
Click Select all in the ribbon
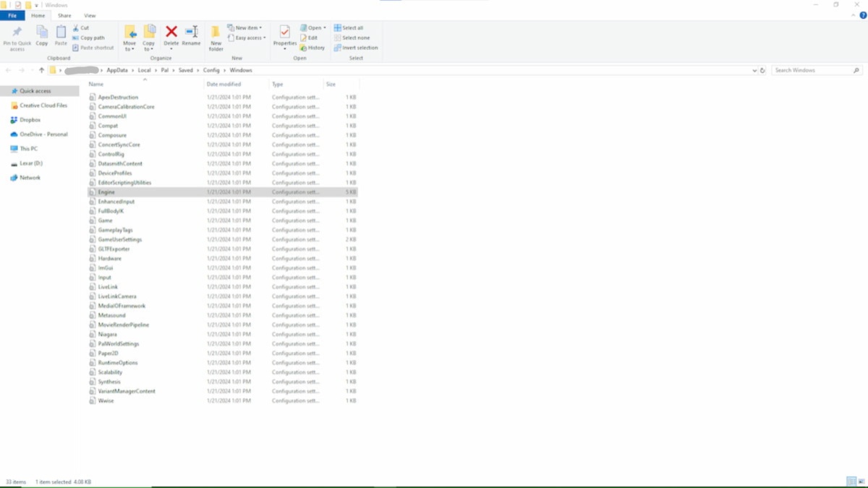[349, 27]
